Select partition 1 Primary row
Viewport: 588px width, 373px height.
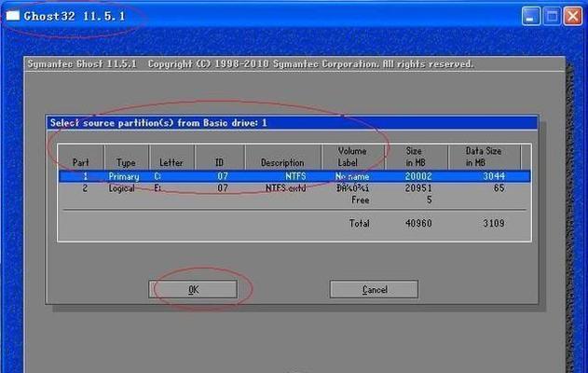294,176
